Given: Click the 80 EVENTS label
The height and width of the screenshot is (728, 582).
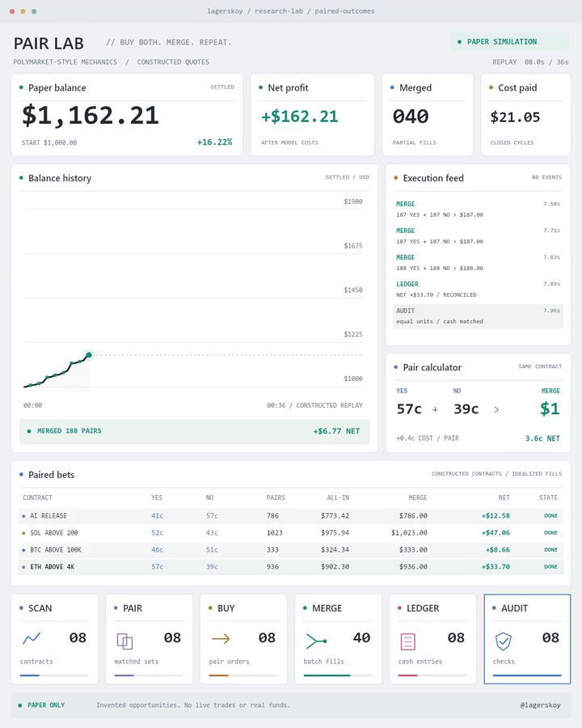Looking at the screenshot, I should pos(546,177).
